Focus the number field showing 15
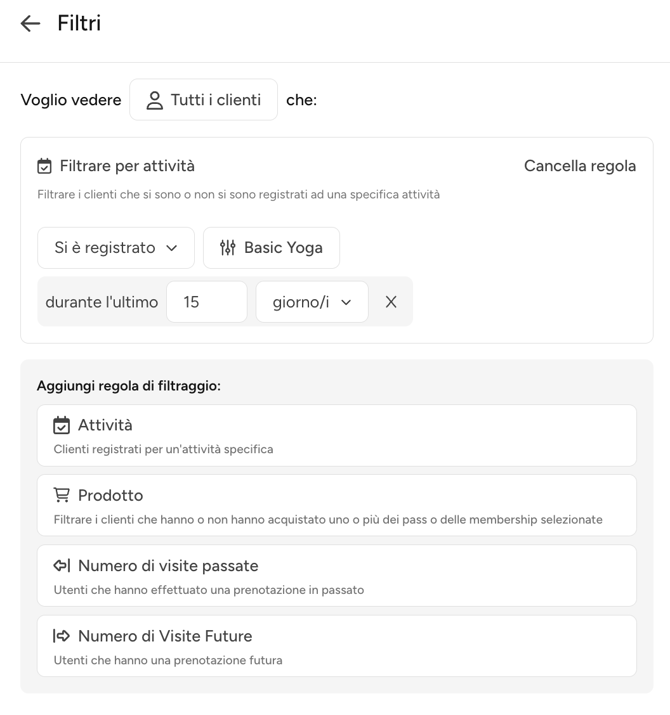670x715 pixels. click(206, 302)
